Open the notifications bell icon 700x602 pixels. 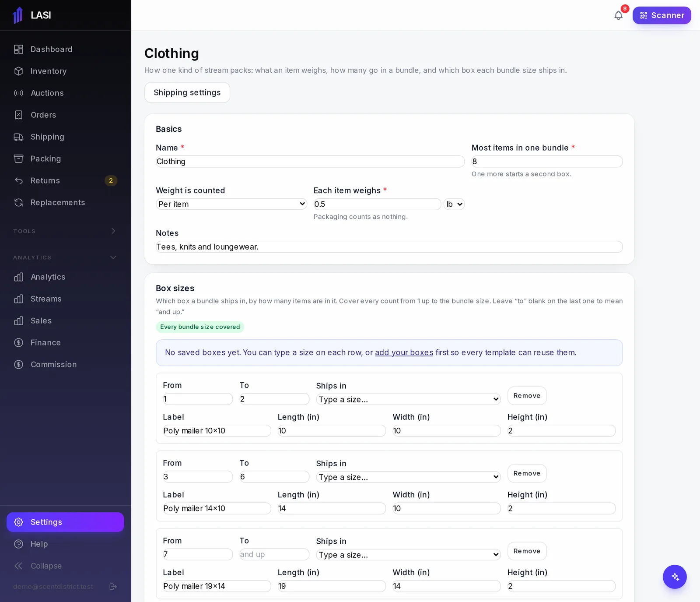(618, 15)
